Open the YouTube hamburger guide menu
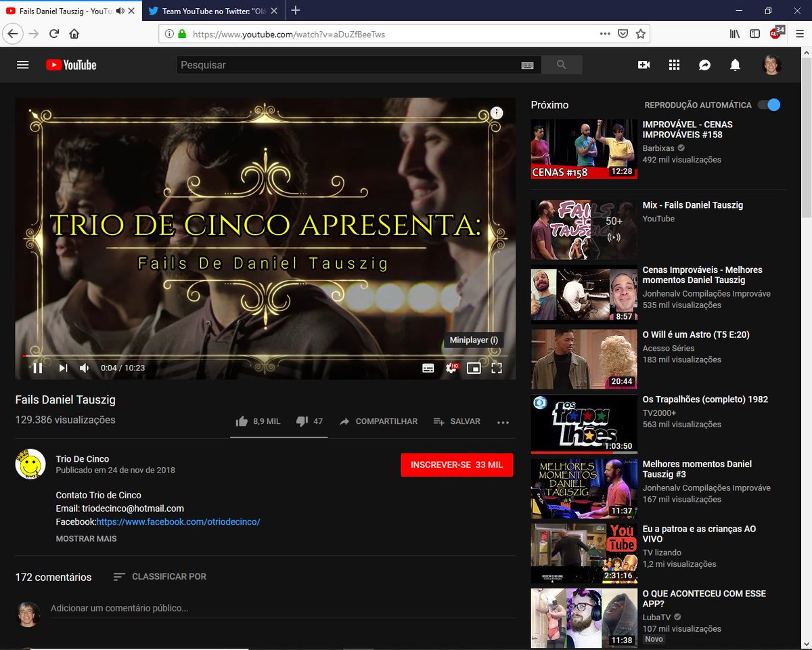This screenshot has height=650, width=812. point(23,65)
